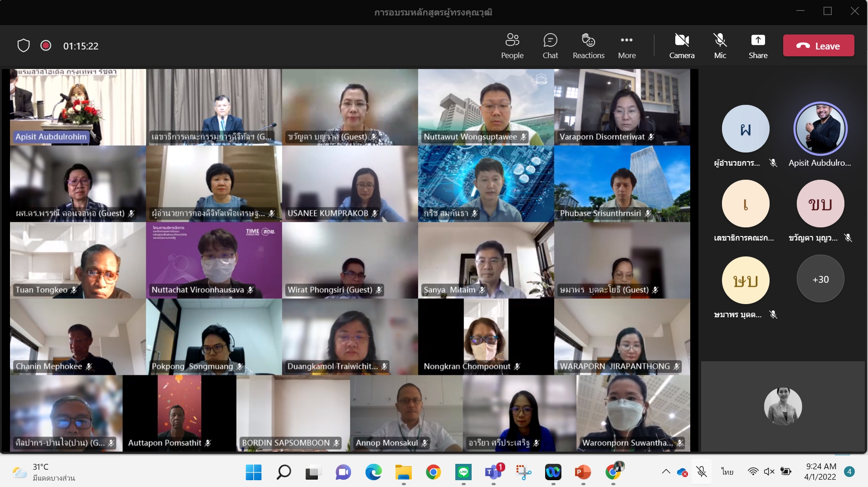Open the More actions menu
Screen dimensions: 868x487
click(627, 46)
